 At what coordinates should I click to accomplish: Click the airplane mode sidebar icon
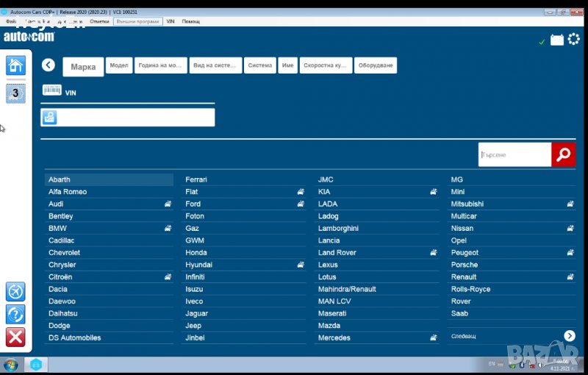15,292
